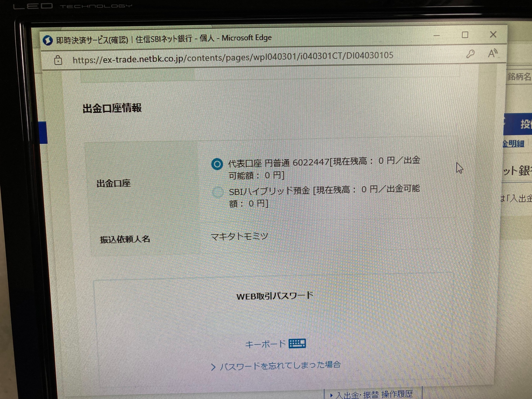Click the 金明細 link in background window

click(x=514, y=144)
